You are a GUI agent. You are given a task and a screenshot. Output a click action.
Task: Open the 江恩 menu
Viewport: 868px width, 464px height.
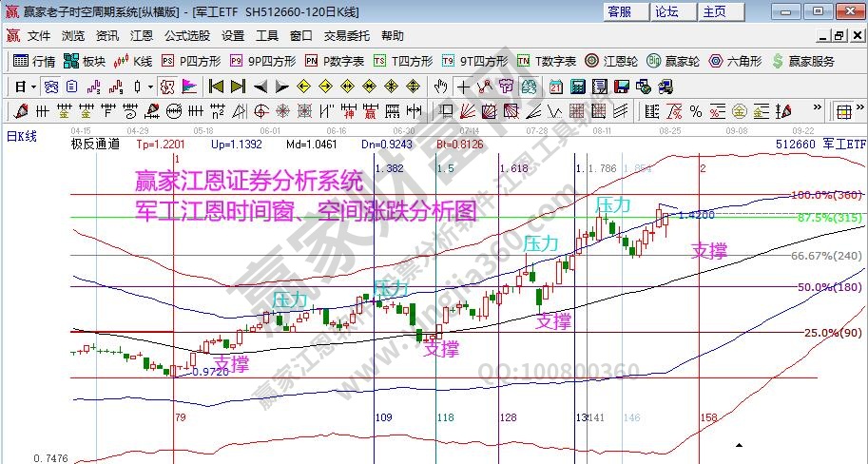141,36
